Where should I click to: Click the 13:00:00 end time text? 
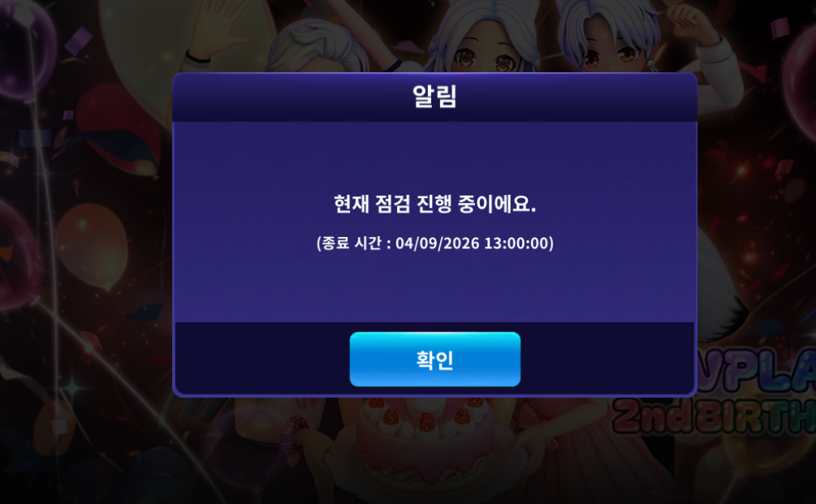tap(516, 243)
